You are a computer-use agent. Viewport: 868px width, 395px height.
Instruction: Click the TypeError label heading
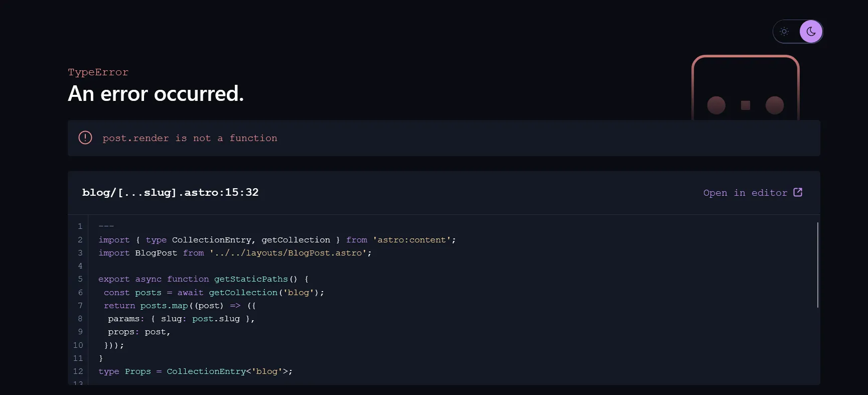coord(98,72)
